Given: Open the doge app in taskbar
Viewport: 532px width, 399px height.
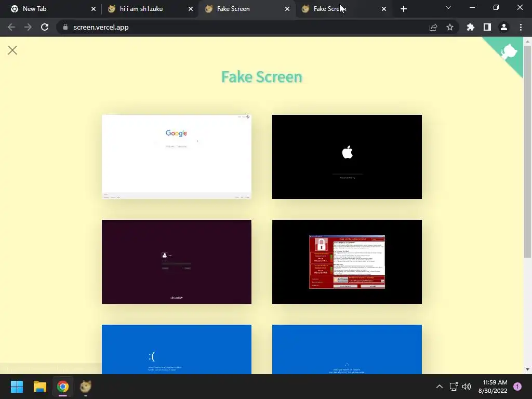Looking at the screenshot, I should pyautogui.click(x=86, y=387).
